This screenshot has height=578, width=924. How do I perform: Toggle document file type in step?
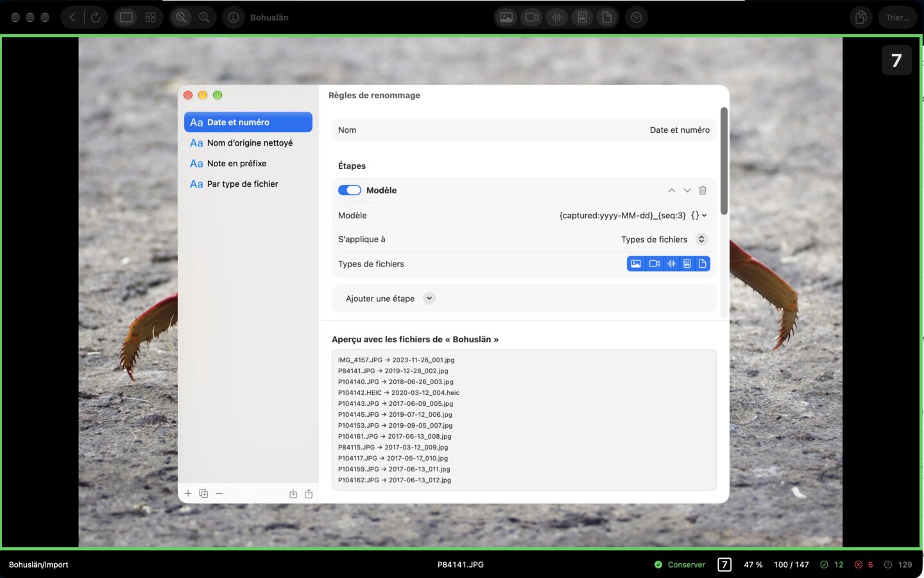[x=703, y=263]
